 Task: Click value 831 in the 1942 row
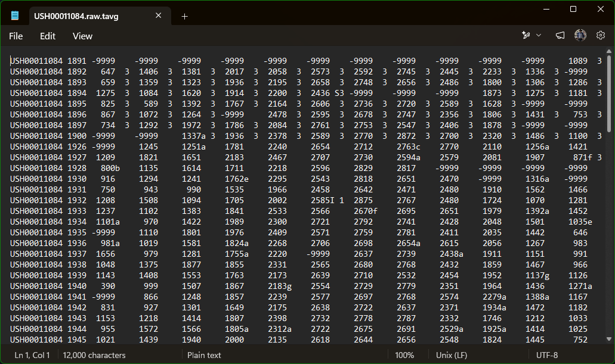108,307
